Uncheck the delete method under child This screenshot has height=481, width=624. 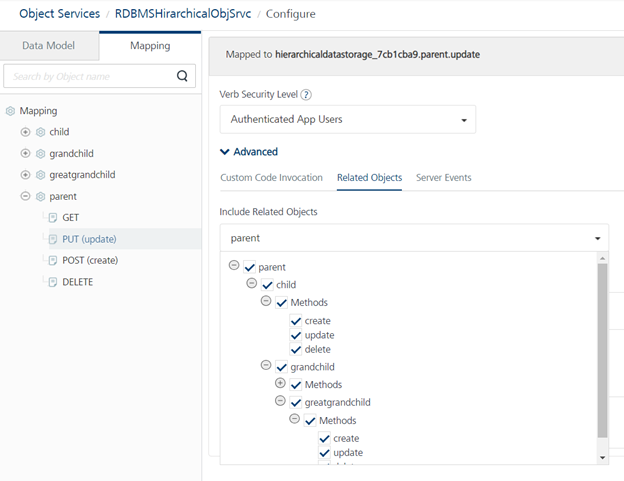point(296,350)
